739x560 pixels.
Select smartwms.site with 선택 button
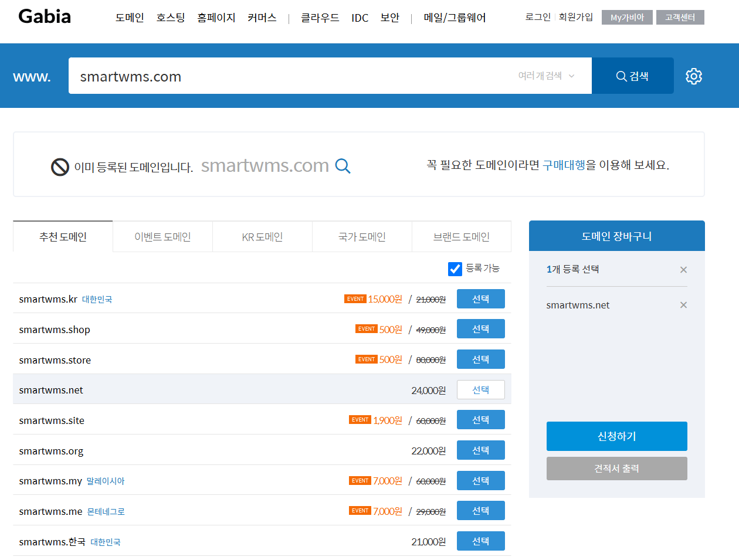(x=481, y=420)
